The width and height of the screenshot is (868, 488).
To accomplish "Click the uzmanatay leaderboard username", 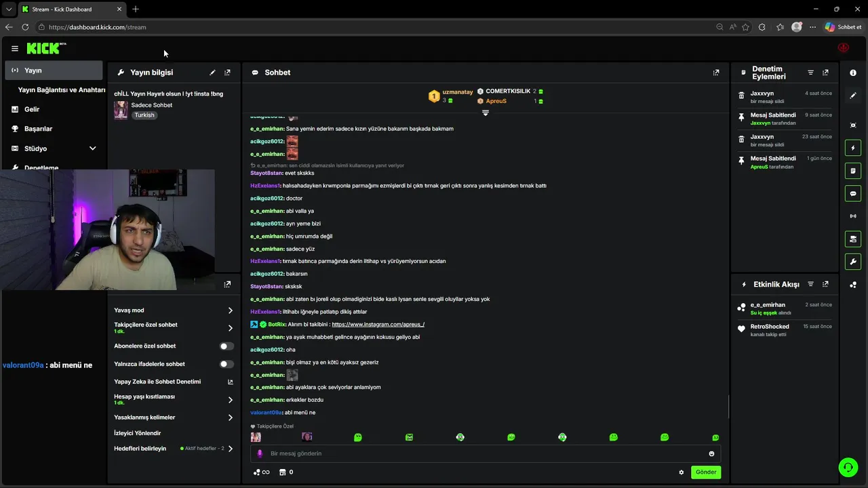I will click(x=458, y=92).
